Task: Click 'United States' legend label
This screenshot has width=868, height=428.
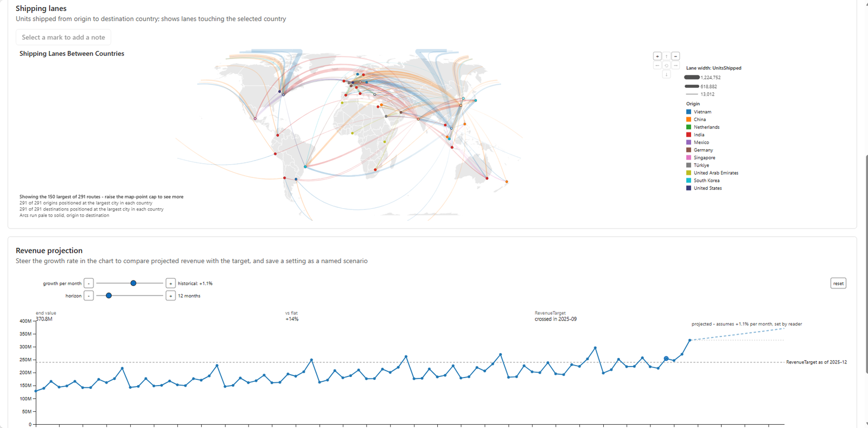Action: [708, 188]
